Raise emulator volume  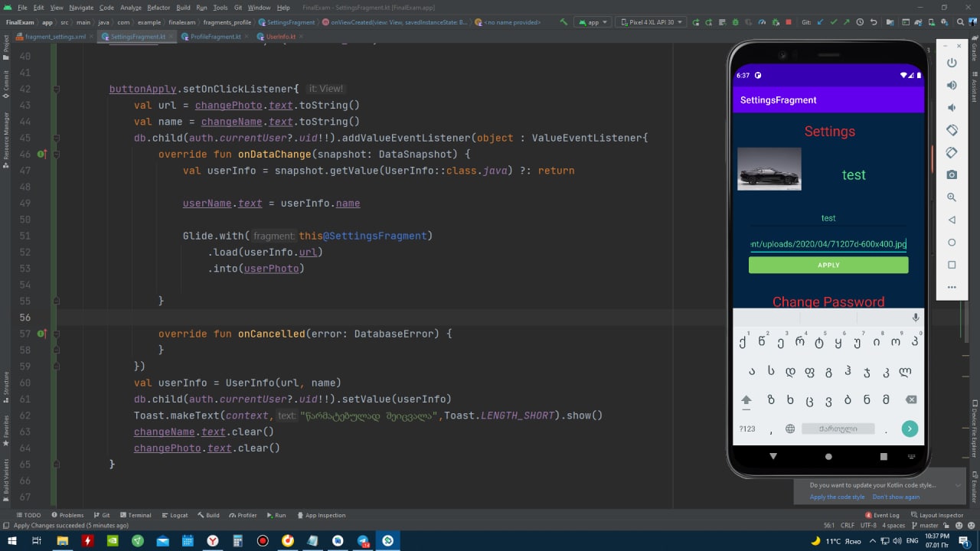(952, 85)
